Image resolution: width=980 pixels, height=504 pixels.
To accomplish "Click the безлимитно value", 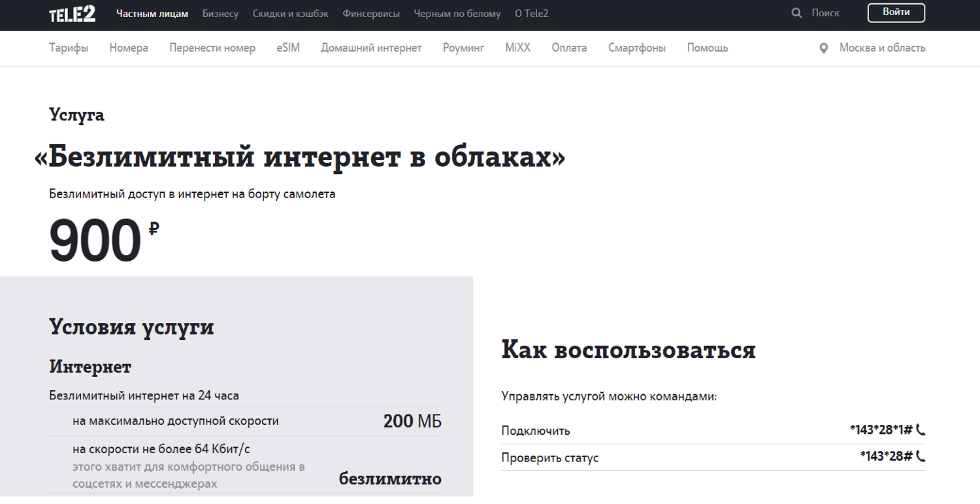I will click(390, 479).
